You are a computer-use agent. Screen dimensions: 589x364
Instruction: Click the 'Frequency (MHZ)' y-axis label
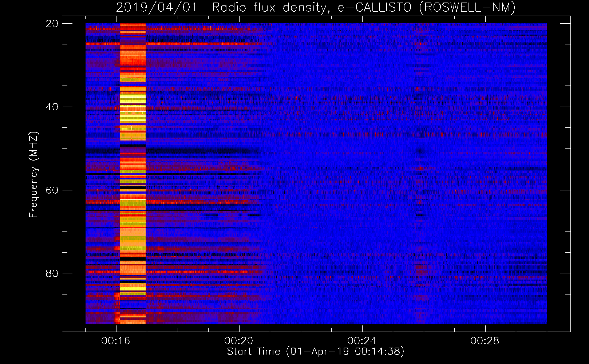pyautogui.click(x=33, y=175)
